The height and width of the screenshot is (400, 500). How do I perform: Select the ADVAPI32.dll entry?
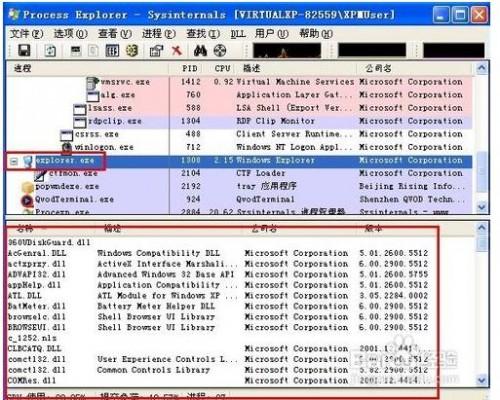tap(37, 275)
